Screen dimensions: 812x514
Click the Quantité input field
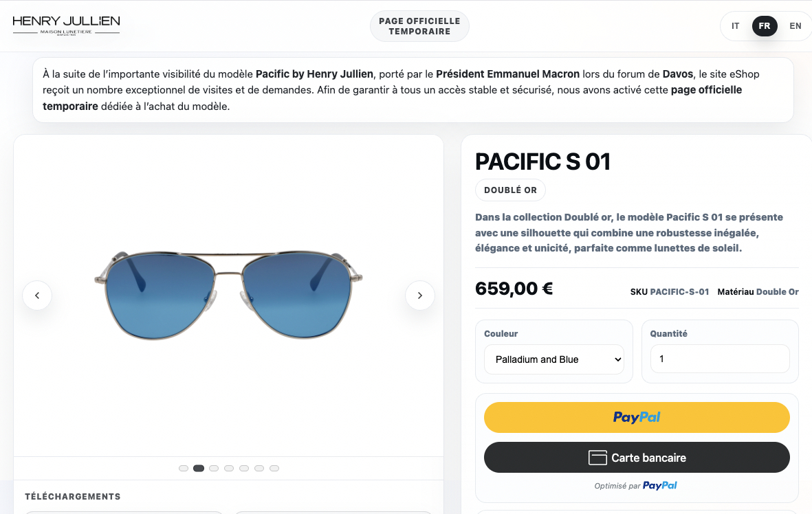point(720,359)
